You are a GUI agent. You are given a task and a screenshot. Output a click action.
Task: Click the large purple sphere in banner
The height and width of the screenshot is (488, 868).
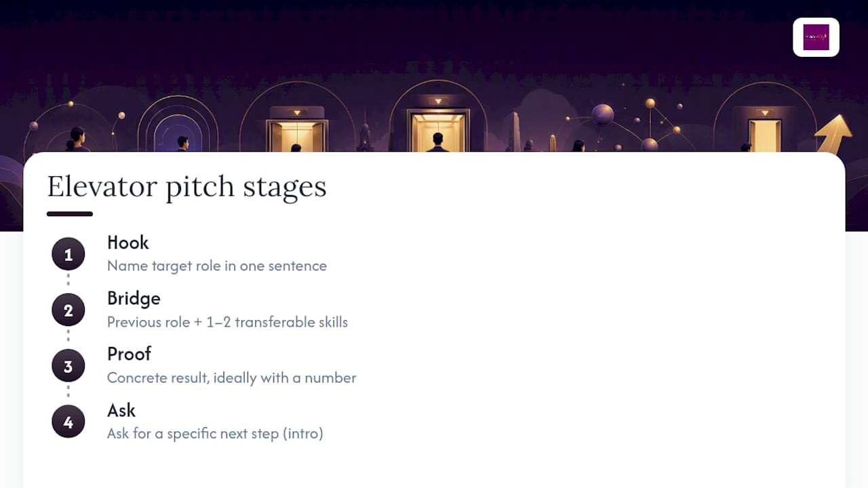tap(602, 115)
